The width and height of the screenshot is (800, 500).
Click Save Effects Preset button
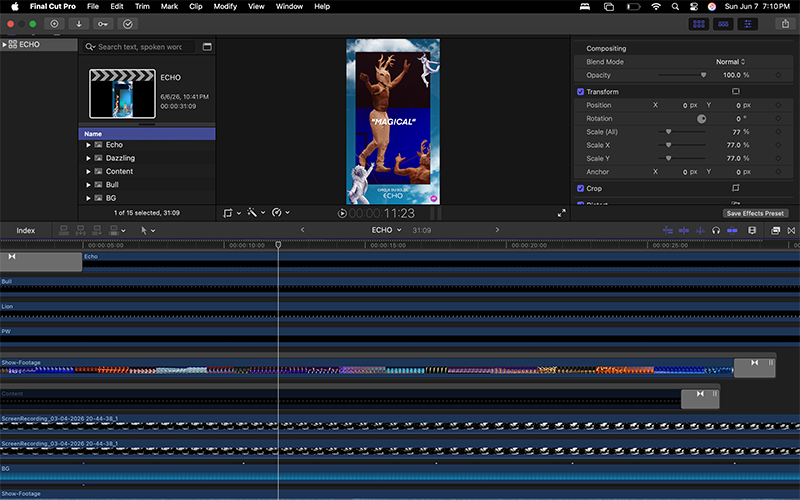[x=755, y=213]
